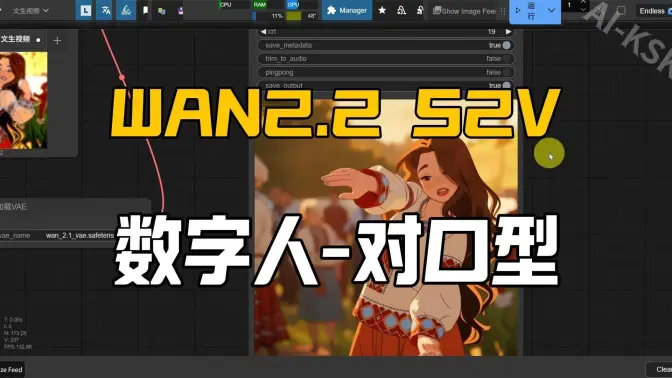The height and width of the screenshot is (378, 672).
Task: Click the RAM usage monitor
Action: [268, 5]
